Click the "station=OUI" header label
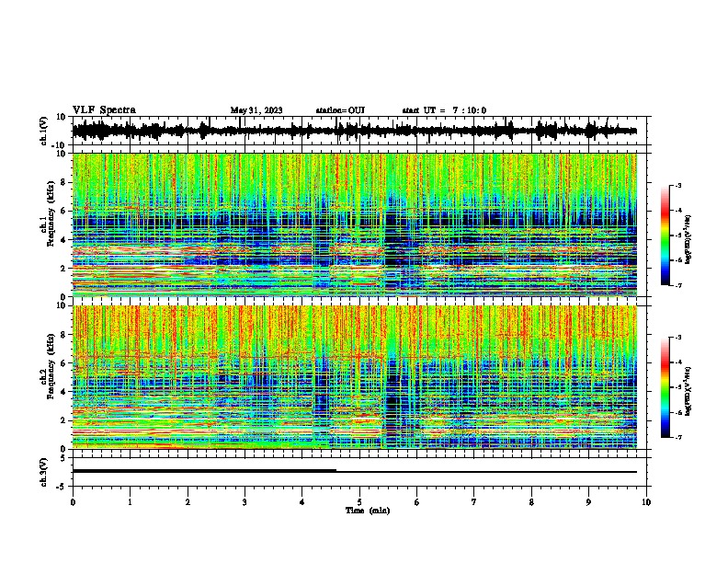The height and width of the screenshot is (563, 728). coord(340,110)
